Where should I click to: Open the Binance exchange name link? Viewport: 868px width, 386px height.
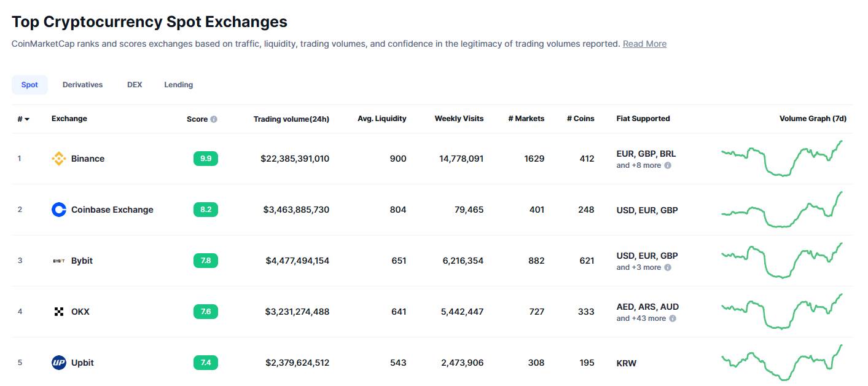88,159
